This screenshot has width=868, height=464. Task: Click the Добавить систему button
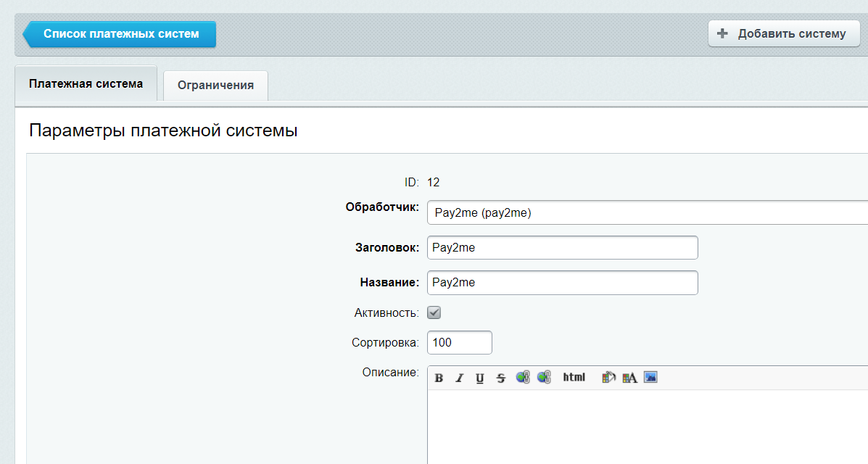click(x=784, y=34)
